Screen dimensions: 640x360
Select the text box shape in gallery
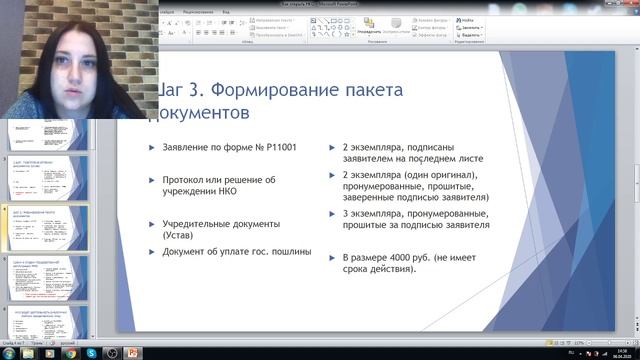pos(313,20)
